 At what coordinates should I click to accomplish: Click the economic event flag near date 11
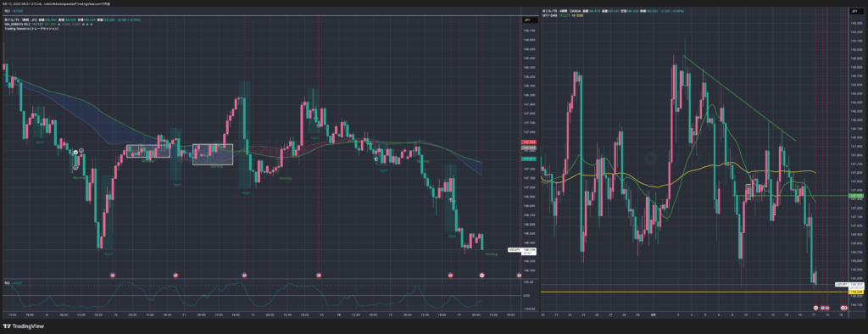tap(176, 275)
